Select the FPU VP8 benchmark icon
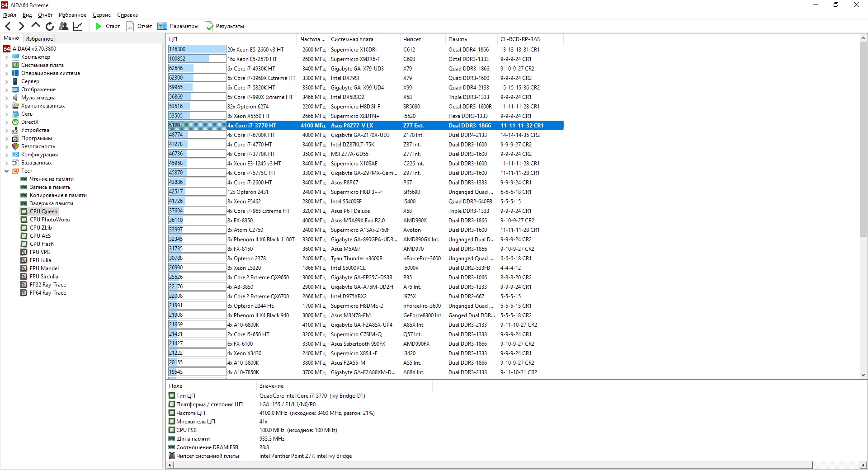868x470 pixels. pos(24,252)
